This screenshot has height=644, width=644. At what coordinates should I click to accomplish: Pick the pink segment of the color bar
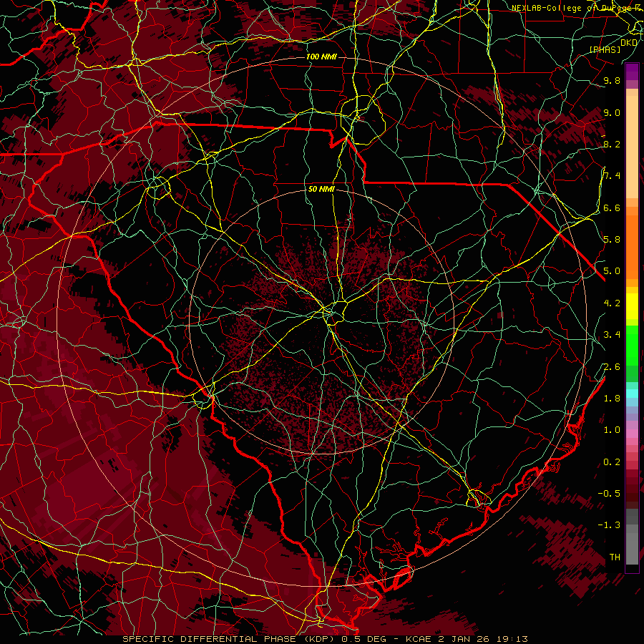point(632,434)
